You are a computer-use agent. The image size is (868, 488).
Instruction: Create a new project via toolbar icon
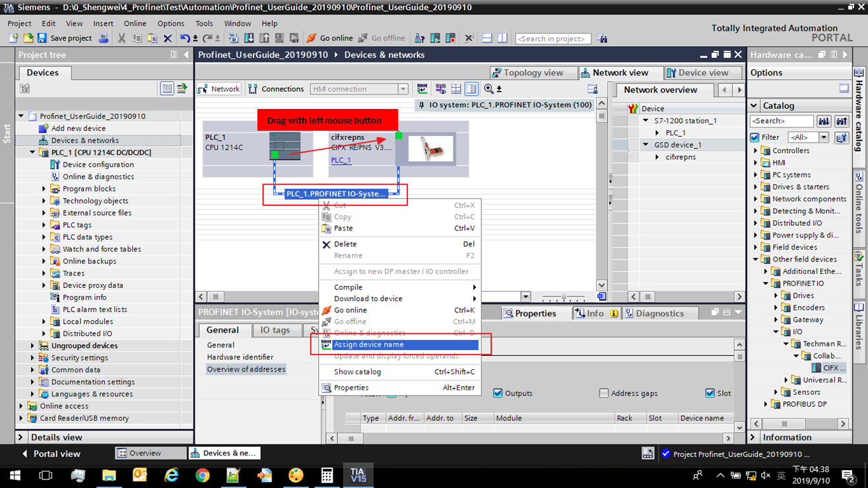pyautogui.click(x=13, y=38)
